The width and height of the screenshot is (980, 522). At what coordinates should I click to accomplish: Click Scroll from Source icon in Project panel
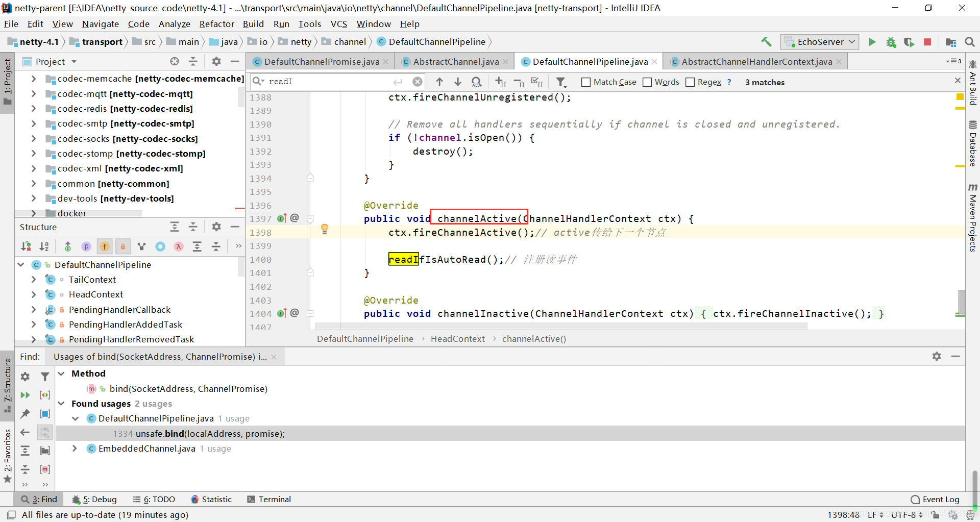(x=175, y=61)
